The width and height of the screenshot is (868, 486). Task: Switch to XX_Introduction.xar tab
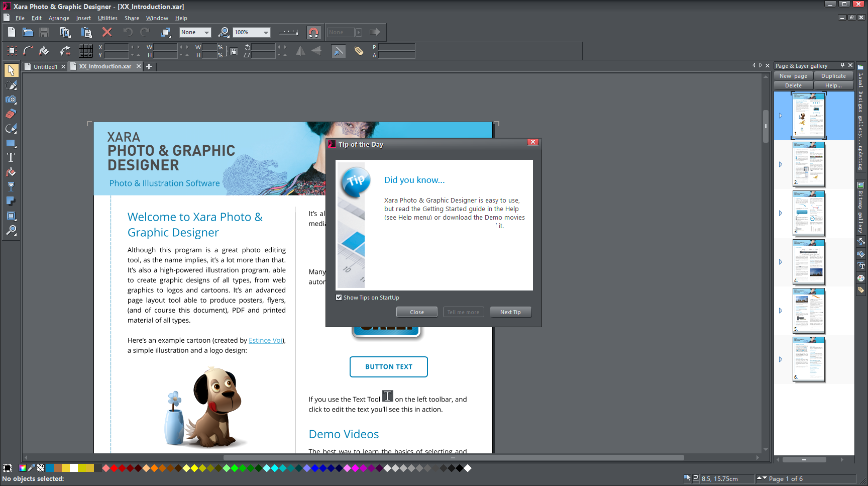(104, 66)
